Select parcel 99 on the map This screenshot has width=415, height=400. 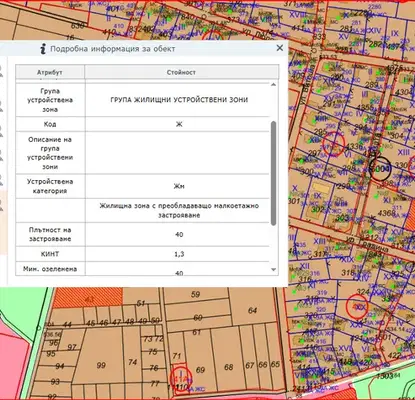(x=101, y=365)
